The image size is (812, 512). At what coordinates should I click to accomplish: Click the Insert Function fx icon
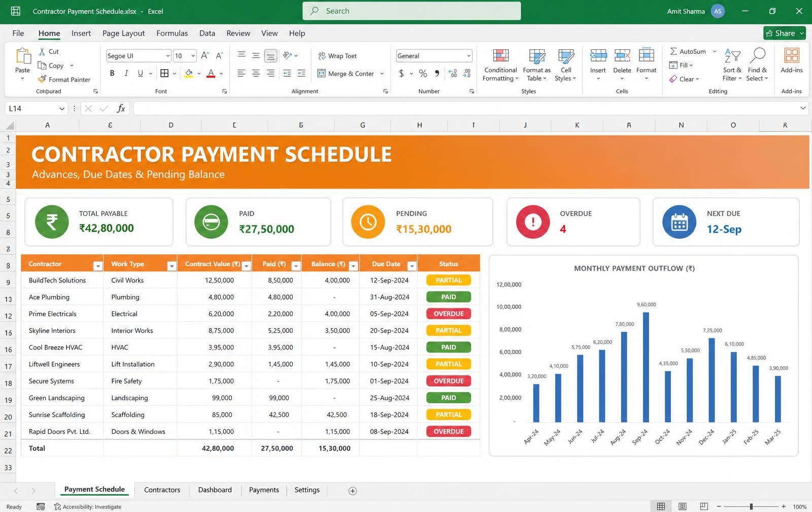pos(121,108)
